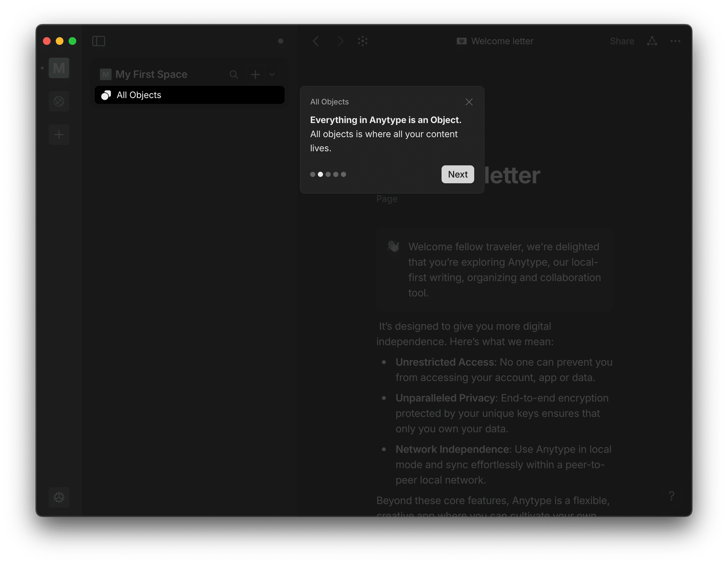Select the M space icon in sidebar
Viewport: 728px width, 564px height.
click(x=59, y=68)
